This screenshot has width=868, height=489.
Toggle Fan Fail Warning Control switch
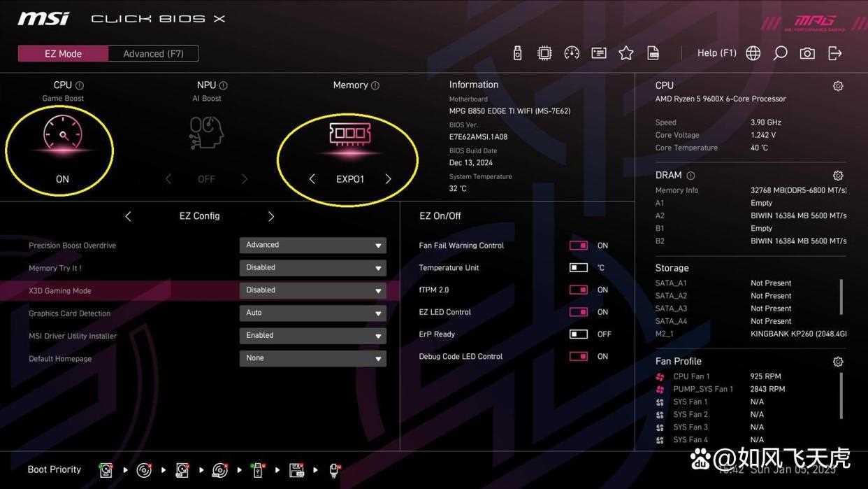[579, 246]
